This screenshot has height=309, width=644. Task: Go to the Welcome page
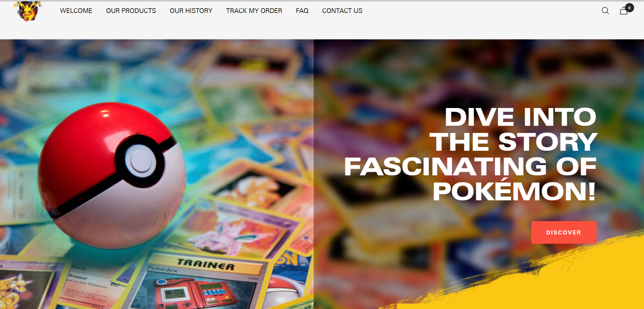[x=76, y=11]
